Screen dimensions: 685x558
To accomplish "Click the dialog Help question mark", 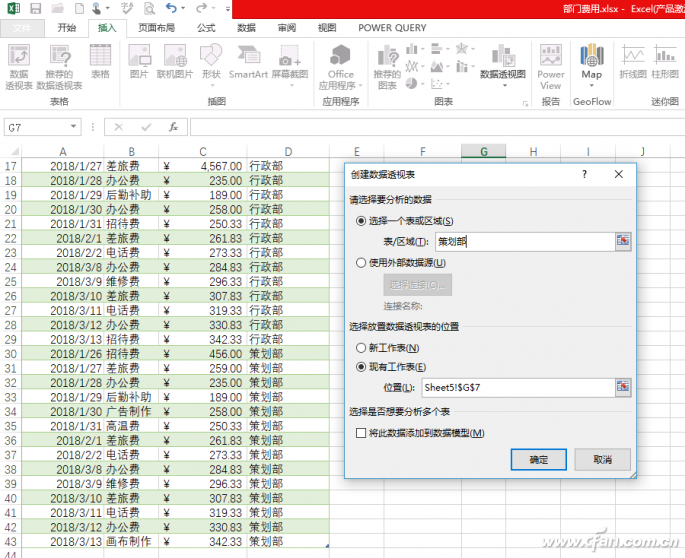I will click(585, 174).
